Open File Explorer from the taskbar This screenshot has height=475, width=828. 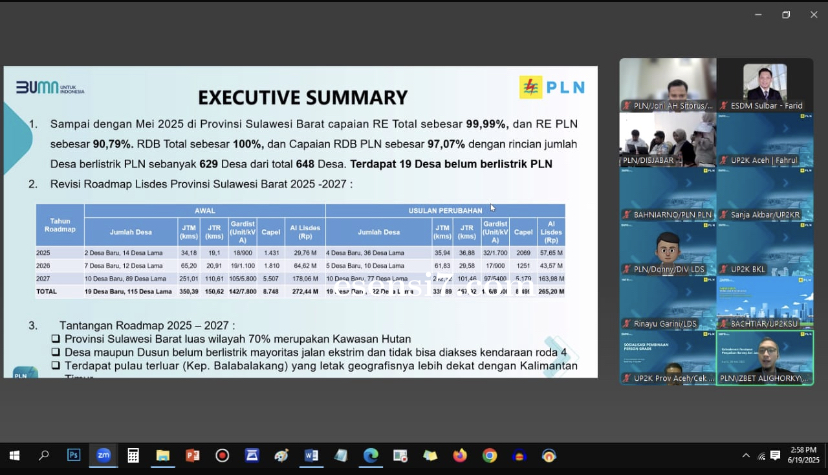point(162,455)
